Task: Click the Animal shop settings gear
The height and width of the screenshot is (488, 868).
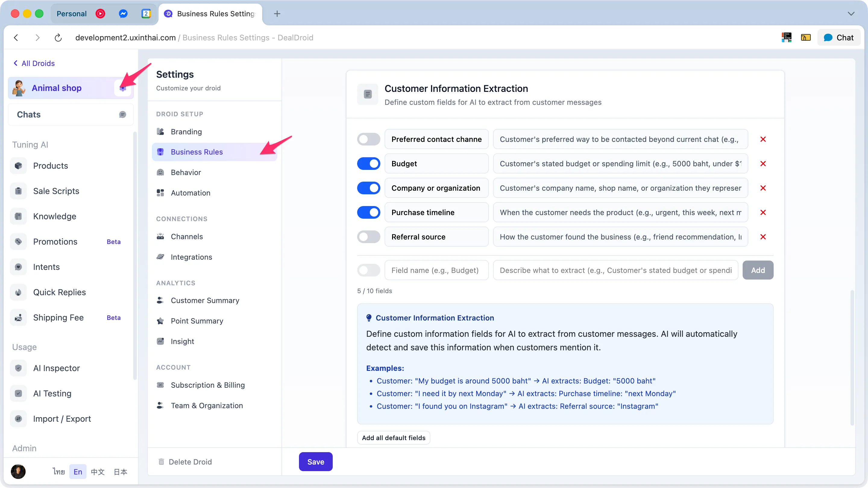Action: point(123,88)
